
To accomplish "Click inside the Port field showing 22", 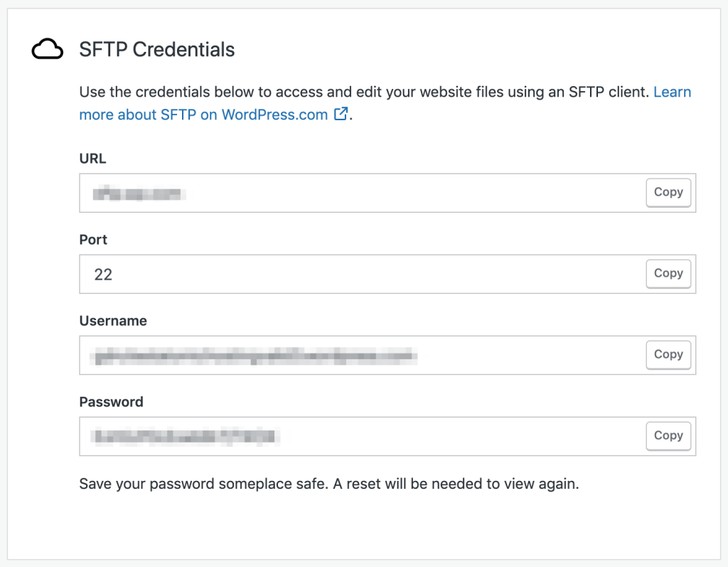I will coord(362,274).
